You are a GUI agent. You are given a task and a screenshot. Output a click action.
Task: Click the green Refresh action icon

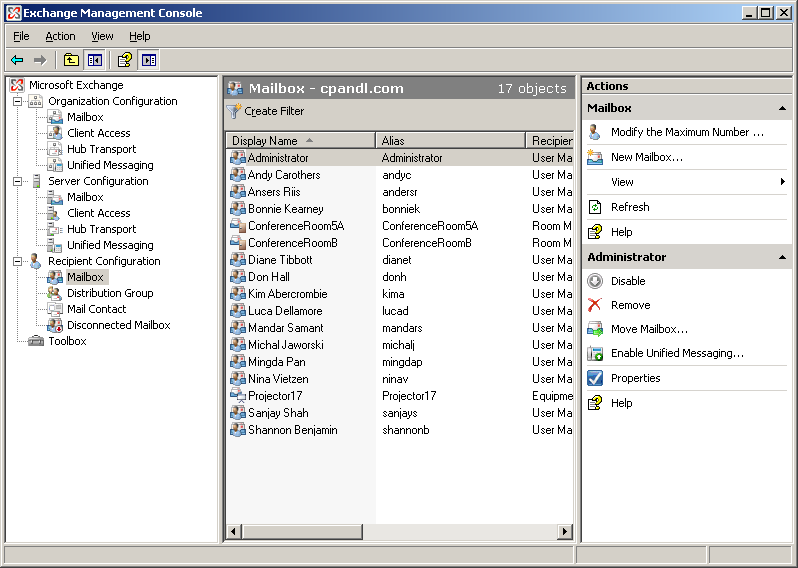coord(594,207)
